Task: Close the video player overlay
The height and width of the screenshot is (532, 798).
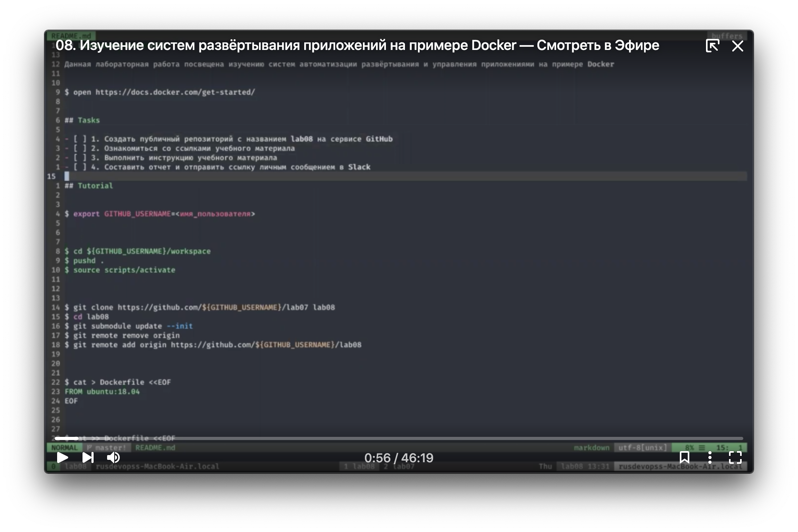Action: pyautogui.click(x=737, y=46)
